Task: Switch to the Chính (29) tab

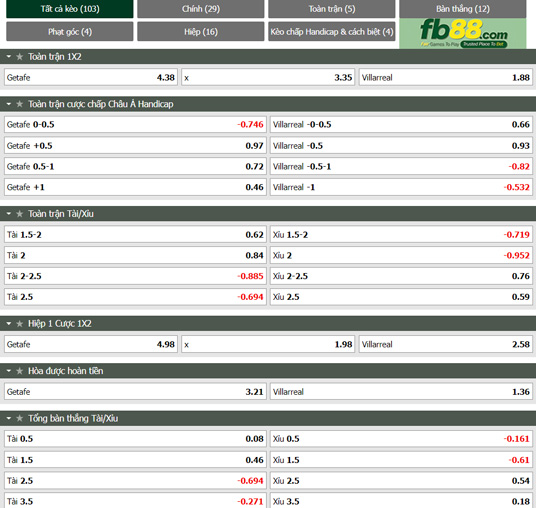Action: tap(201, 9)
